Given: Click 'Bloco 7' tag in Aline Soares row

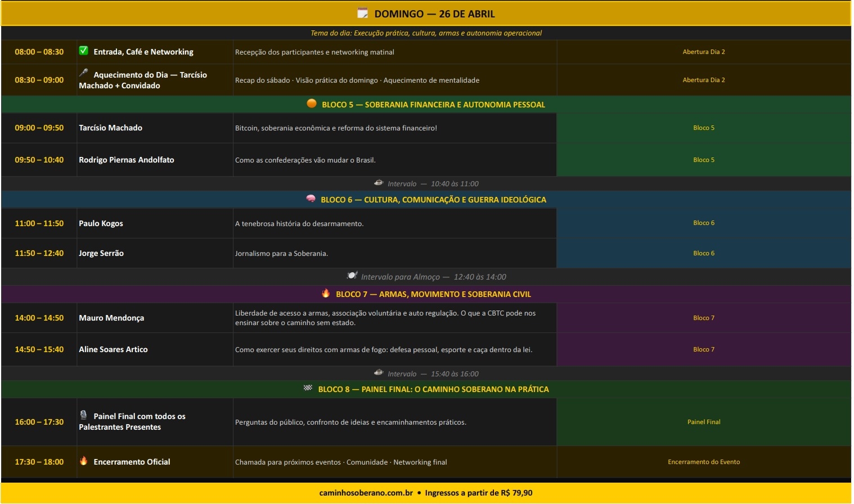Looking at the screenshot, I should (704, 349).
